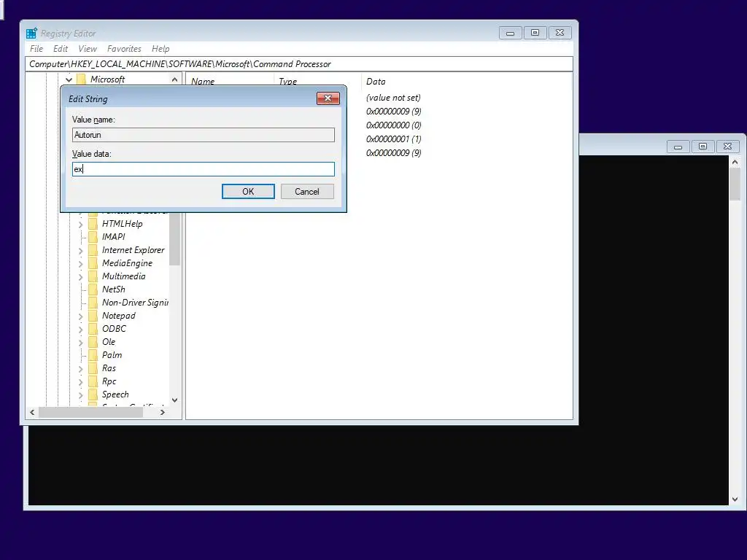Select the ODBC folder icon

[93, 329]
